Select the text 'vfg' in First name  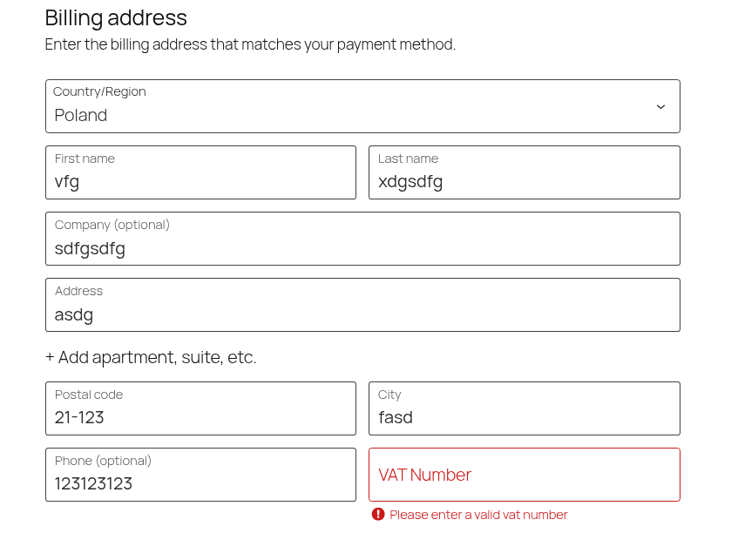(65, 181)
